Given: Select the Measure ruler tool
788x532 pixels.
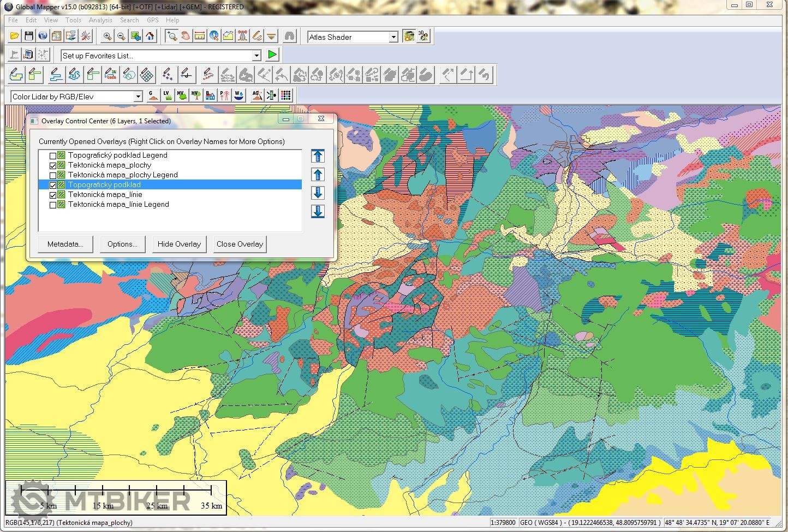Looking at the screenshot, I should click(200, 37).
